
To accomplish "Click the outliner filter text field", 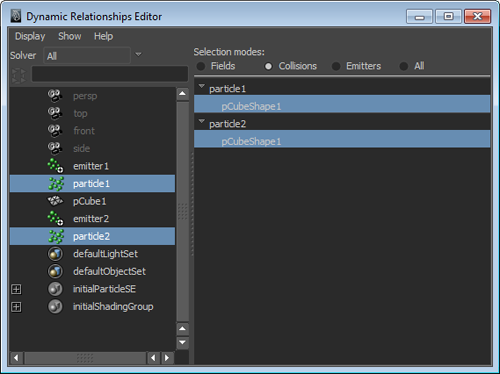I will 110,74.
